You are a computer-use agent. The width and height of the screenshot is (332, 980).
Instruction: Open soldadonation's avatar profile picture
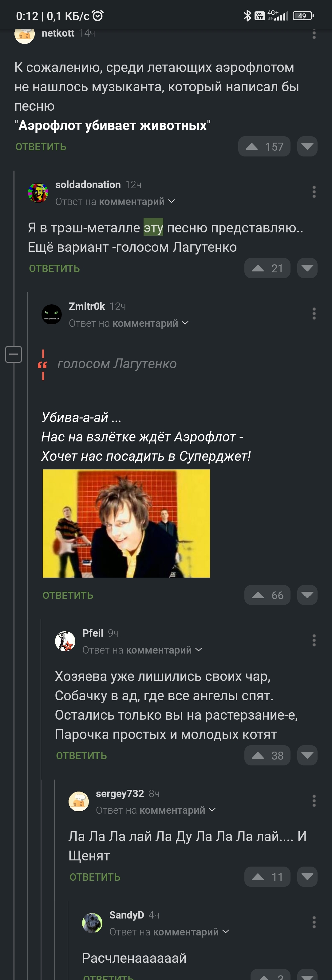38,192
